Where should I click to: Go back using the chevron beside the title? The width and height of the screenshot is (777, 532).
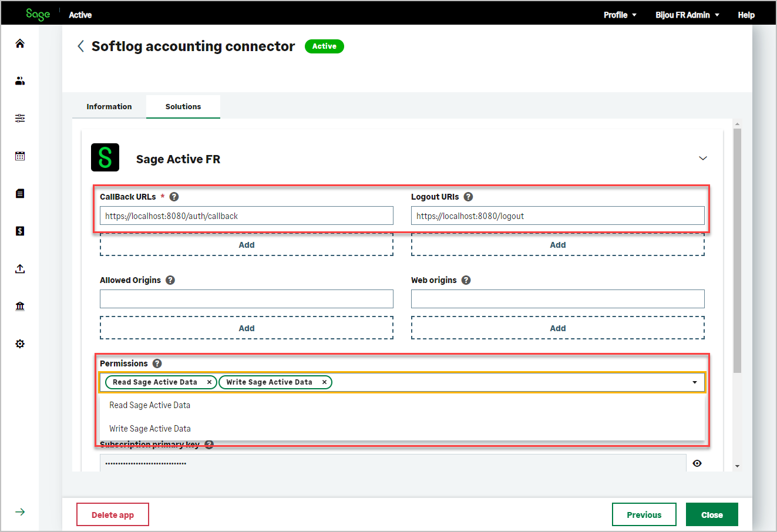click(80, 46)
